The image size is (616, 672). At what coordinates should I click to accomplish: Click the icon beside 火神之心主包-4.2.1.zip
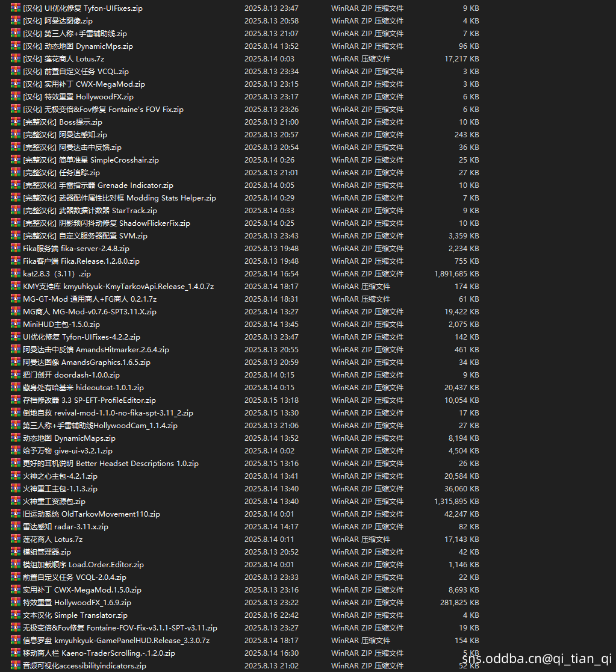[x=16, y=476]
